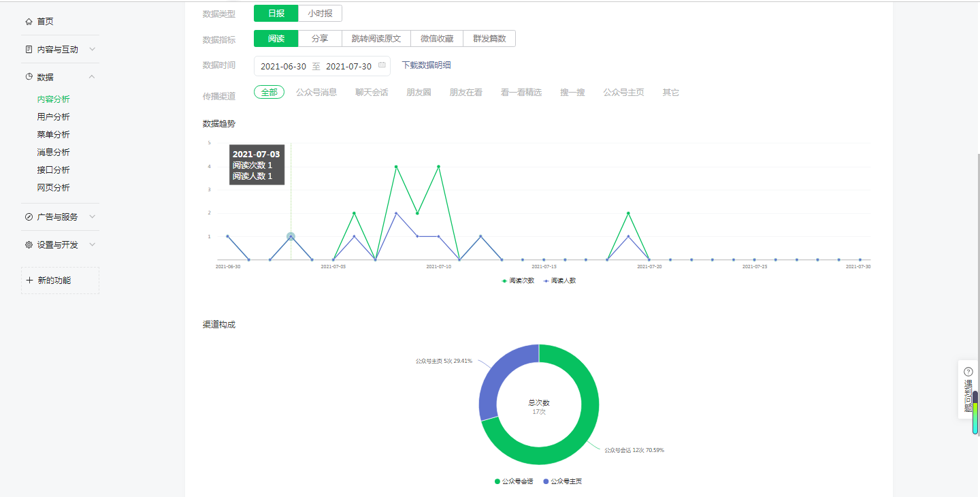980x497 pixels.
Task: Open 用户分析 in the sidebar
Action: pyautogui.click(x=53, y=117)
